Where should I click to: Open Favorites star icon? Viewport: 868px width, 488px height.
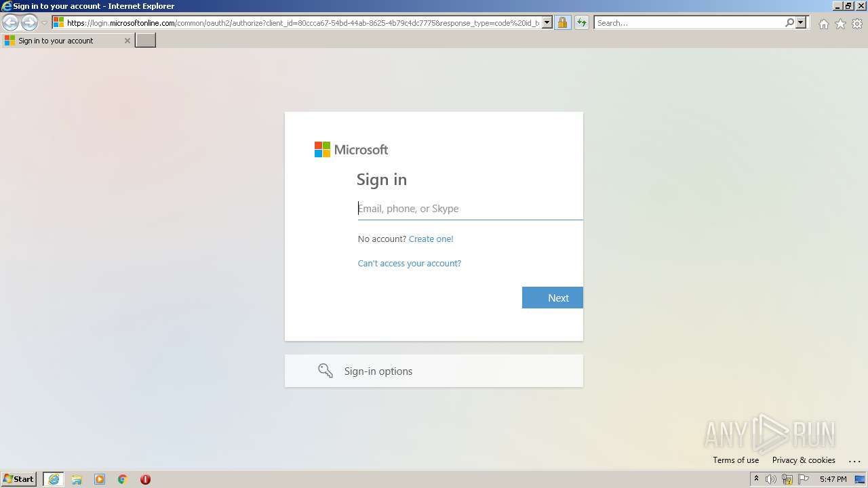point(840,24)
